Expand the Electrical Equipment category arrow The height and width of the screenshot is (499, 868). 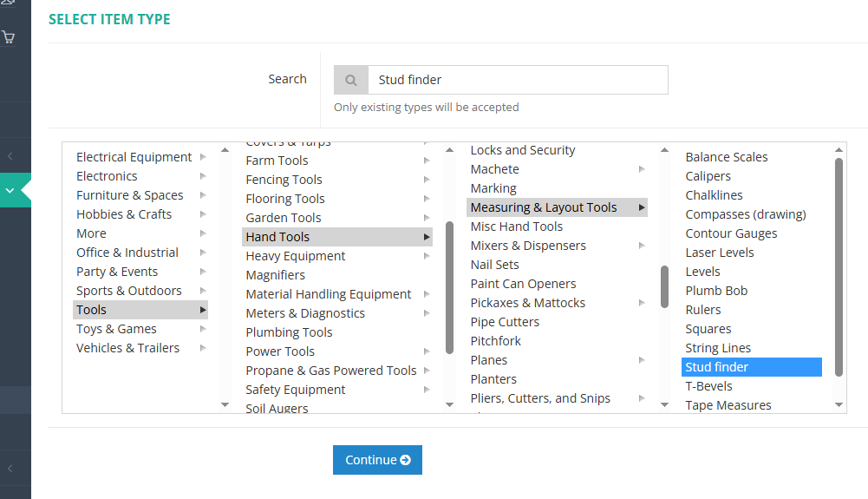[x=203, y=157]
